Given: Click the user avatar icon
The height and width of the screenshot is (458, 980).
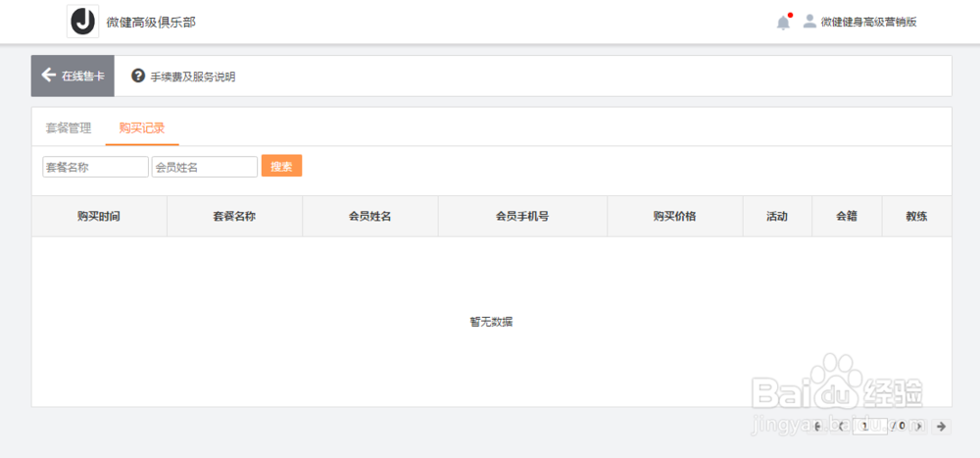Looking at the screenshot, I should click(809, 22).
